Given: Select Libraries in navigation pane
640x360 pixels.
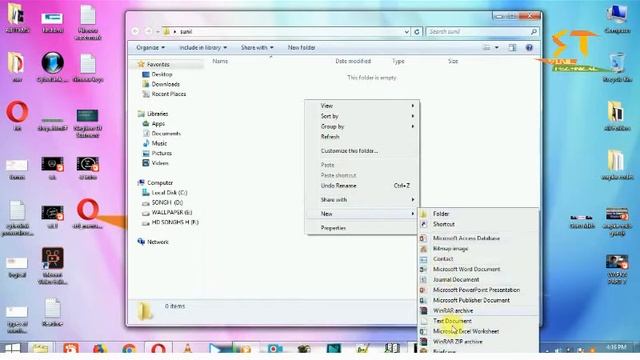Looking at the screenshot, I should click(x=157, y=114).
